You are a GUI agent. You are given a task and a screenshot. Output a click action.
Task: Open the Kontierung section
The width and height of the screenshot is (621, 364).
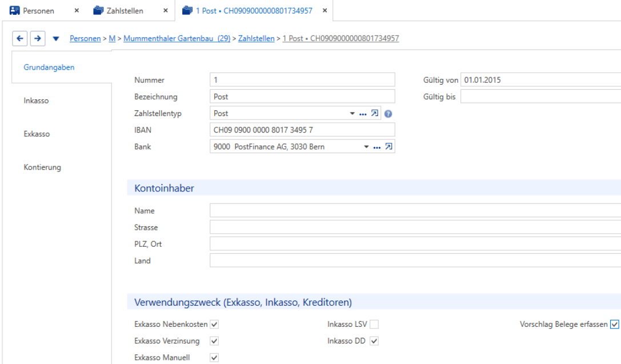coord(42,167)
